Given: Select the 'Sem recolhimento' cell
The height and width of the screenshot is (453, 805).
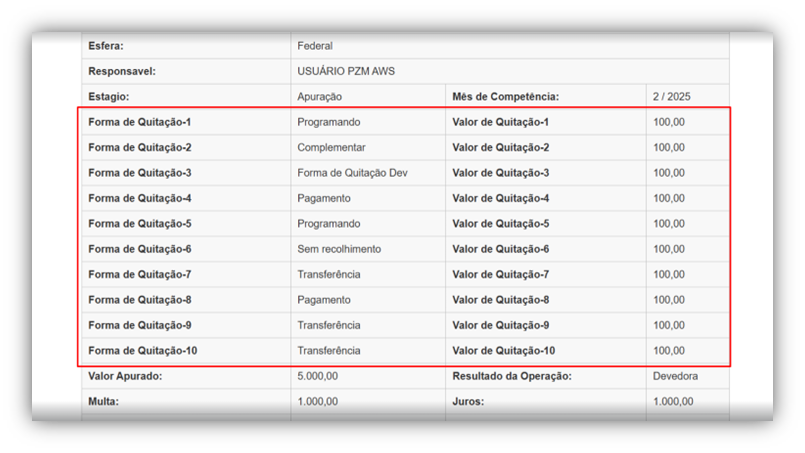Looking at the screenshot, I should (339, 249).
